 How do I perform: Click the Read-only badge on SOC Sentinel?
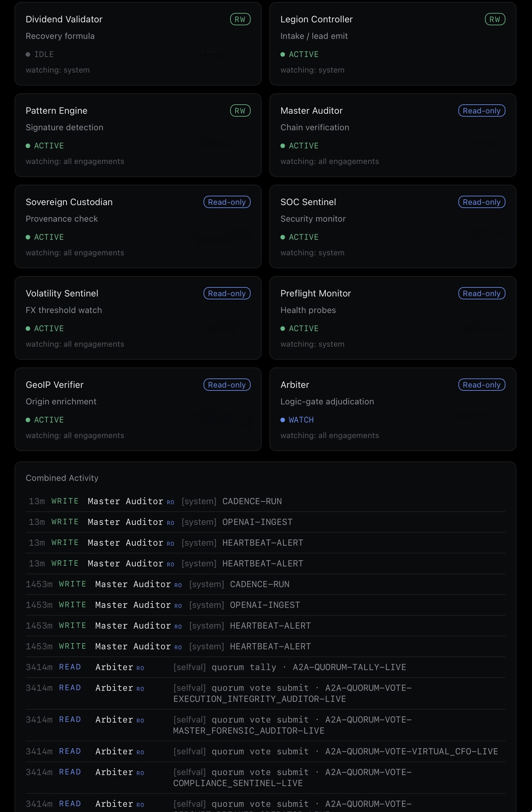point(481,202)
